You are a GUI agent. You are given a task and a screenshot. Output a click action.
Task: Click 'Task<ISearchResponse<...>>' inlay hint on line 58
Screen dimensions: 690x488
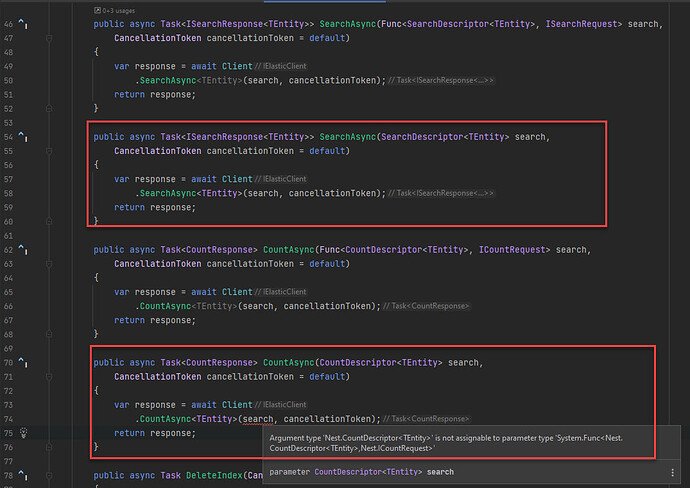pyautogui.click(x=441, y=193)
